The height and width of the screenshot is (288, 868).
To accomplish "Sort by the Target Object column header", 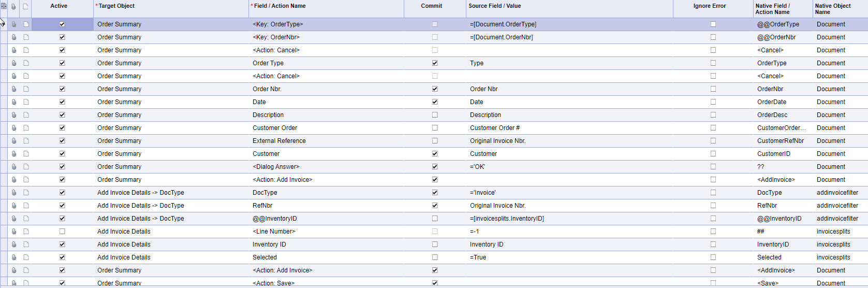I will (117, 6).
